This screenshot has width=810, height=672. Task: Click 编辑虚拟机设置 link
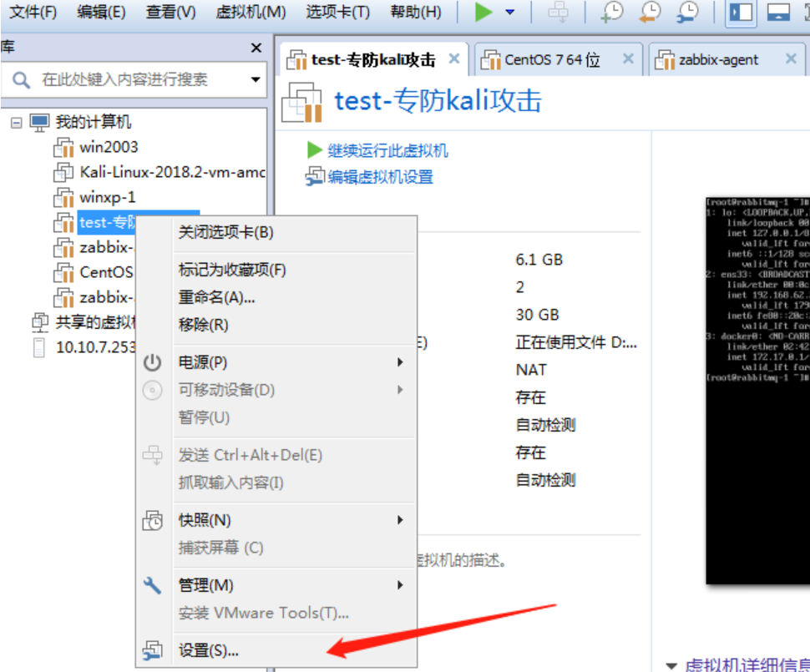tap(381, 177)
